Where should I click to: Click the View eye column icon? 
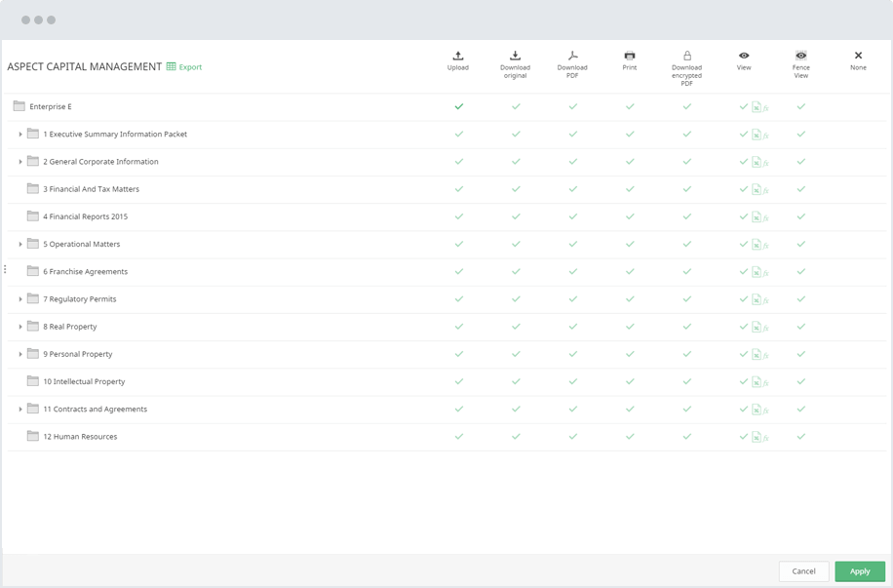pyautogui.click(x=744, y=57)
